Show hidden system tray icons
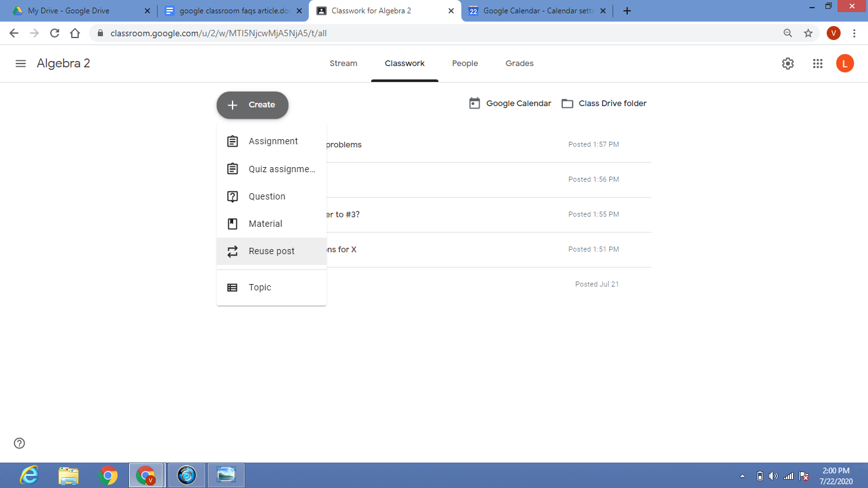The image size is (868, 488). [x=743, y=476]
